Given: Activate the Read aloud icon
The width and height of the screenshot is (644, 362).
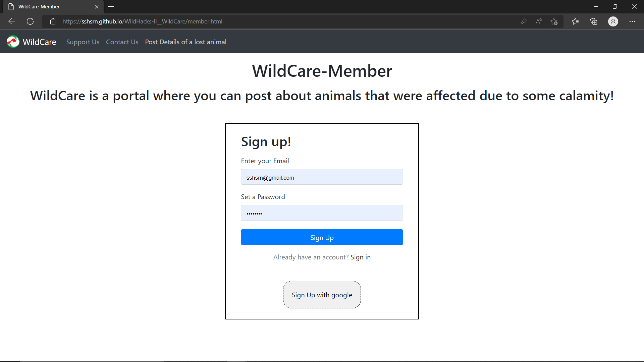Looking at the screenshot, I should coord(539,21).
